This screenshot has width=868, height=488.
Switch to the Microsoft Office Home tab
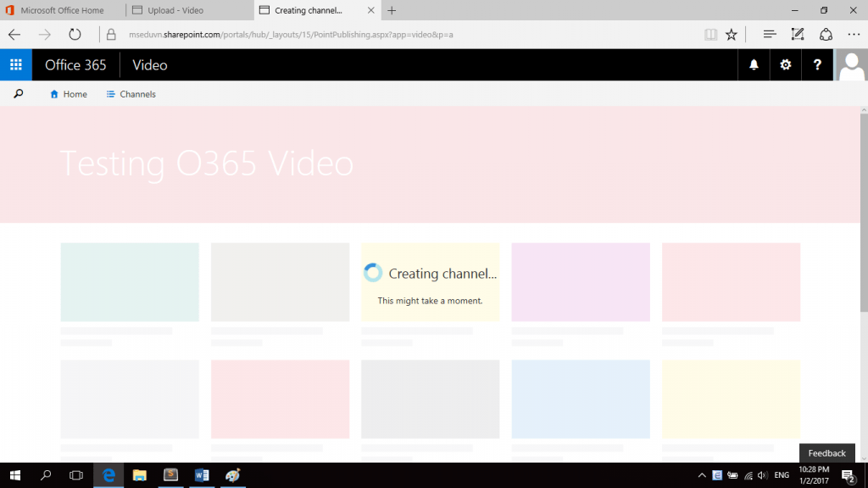click(x=62, y=10)
